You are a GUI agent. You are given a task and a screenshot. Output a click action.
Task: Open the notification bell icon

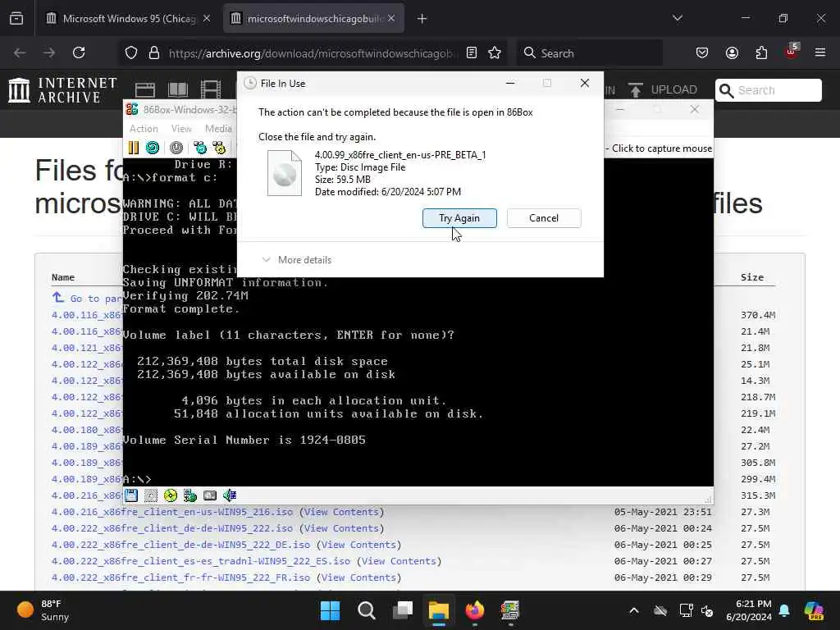pyautogui.click(x=784, y=610)
